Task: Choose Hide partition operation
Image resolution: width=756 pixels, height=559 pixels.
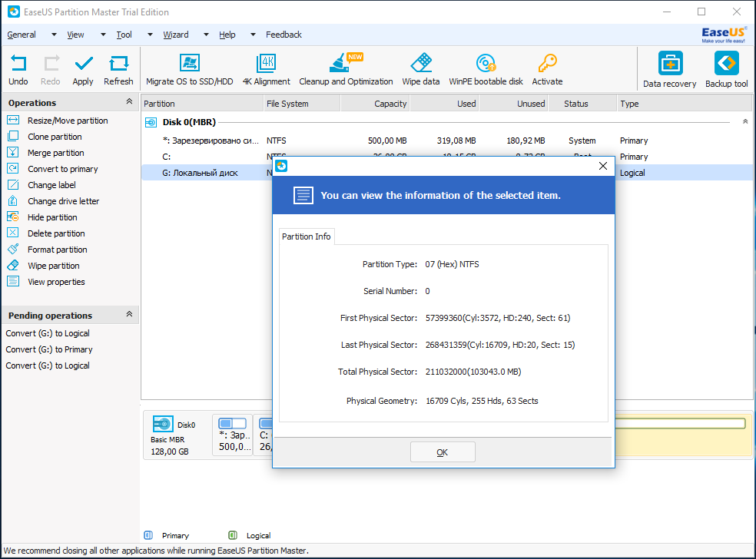Action: [52, 217]
